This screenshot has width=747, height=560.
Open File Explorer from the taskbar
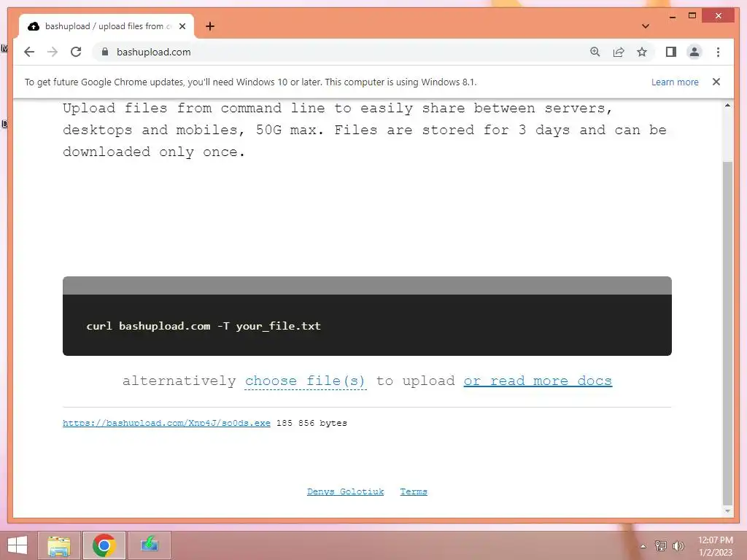[x=59, y=545]
